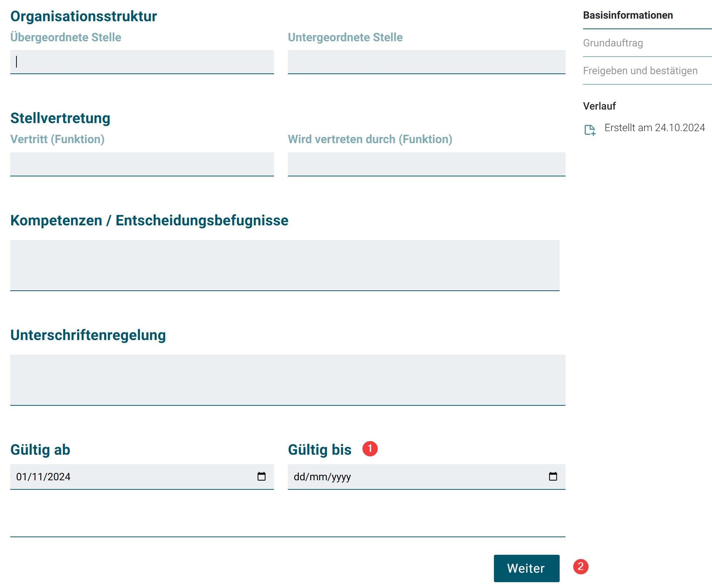
Task: Click the document-created icon under Verlauf
Action: coord(590,130)
